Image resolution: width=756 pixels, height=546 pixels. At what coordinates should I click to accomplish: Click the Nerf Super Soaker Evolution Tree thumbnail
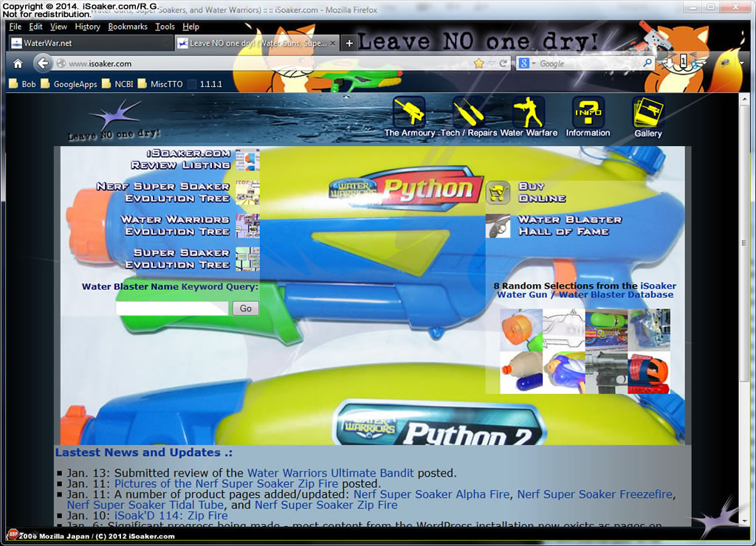[x=248, y=193]
